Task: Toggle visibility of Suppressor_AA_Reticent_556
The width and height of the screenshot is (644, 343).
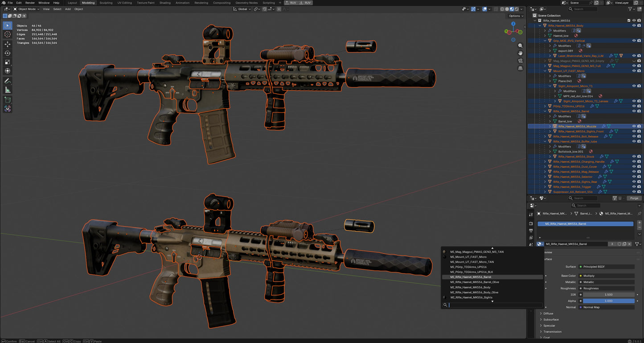Action: tap(634, 192)
